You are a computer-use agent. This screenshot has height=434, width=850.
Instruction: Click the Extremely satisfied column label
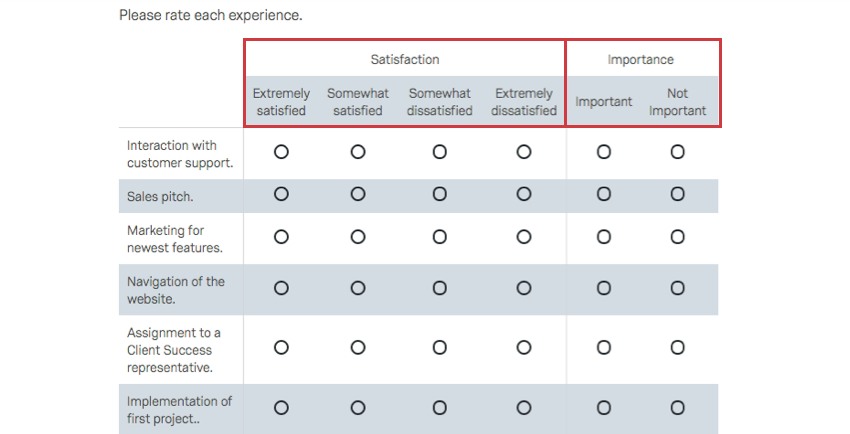click(281, 102)
